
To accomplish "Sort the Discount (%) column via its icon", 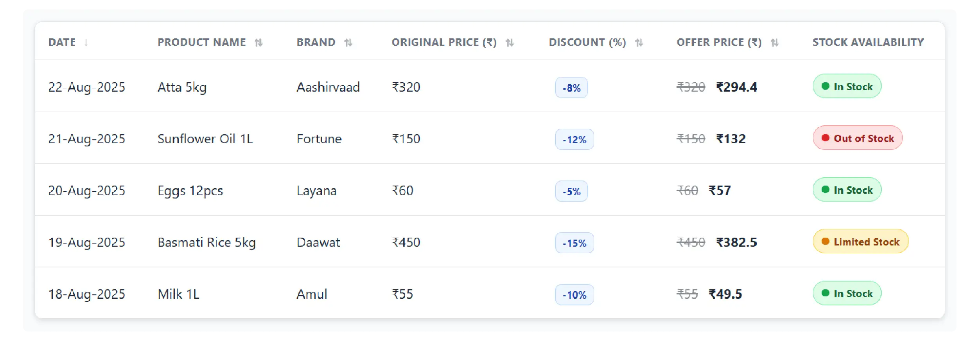I will (639, 43).
